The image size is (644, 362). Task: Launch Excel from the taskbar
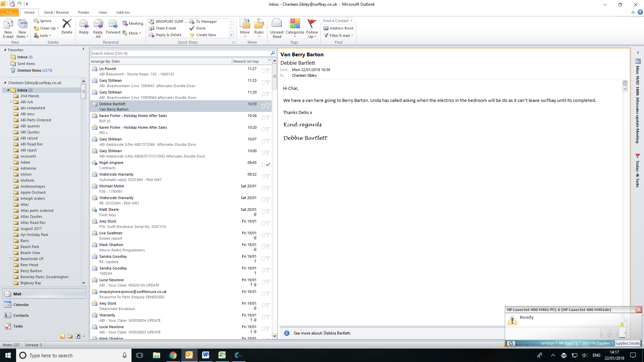coord(222,355)
